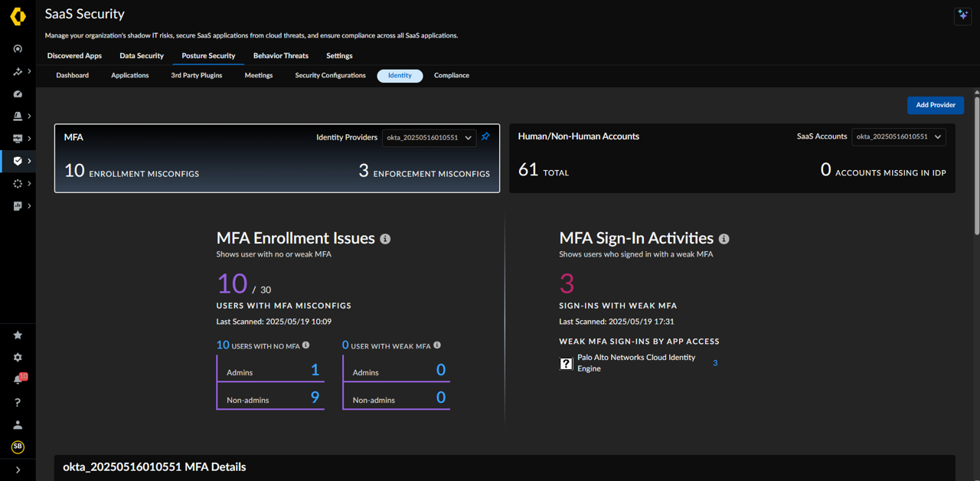
Task: Open the notifications bell icon
Action: (x=18, y=379)
